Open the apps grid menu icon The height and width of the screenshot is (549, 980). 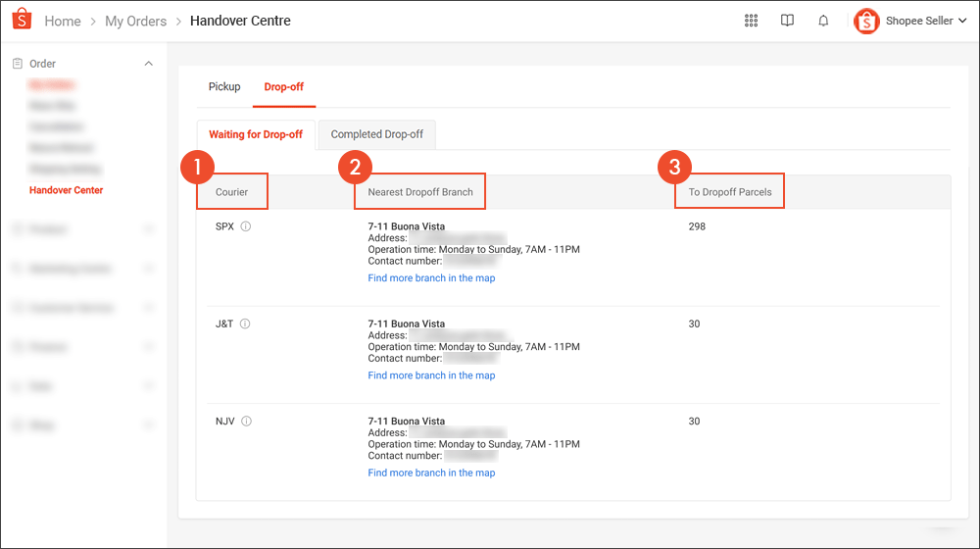click(751, 21)
